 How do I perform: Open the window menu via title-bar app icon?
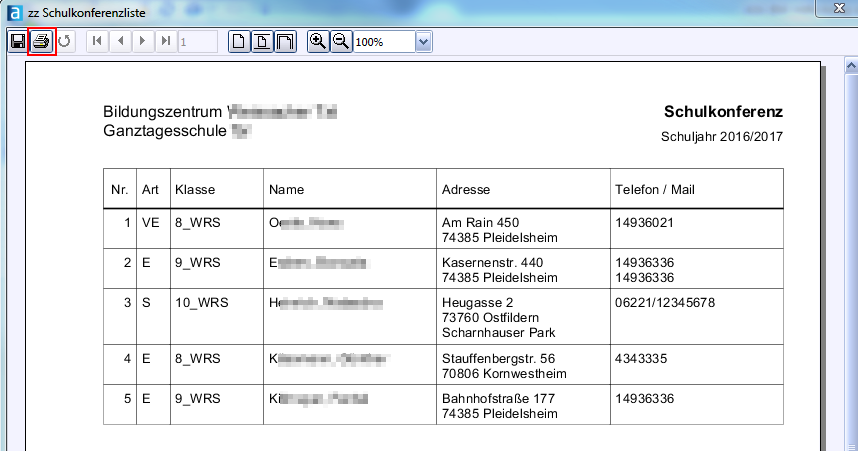[x=12, y=12]
